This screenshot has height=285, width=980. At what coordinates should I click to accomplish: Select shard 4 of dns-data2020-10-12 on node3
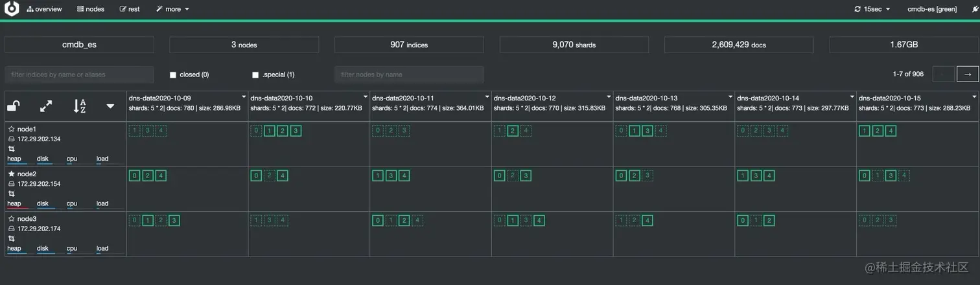(x=539, y=220)
